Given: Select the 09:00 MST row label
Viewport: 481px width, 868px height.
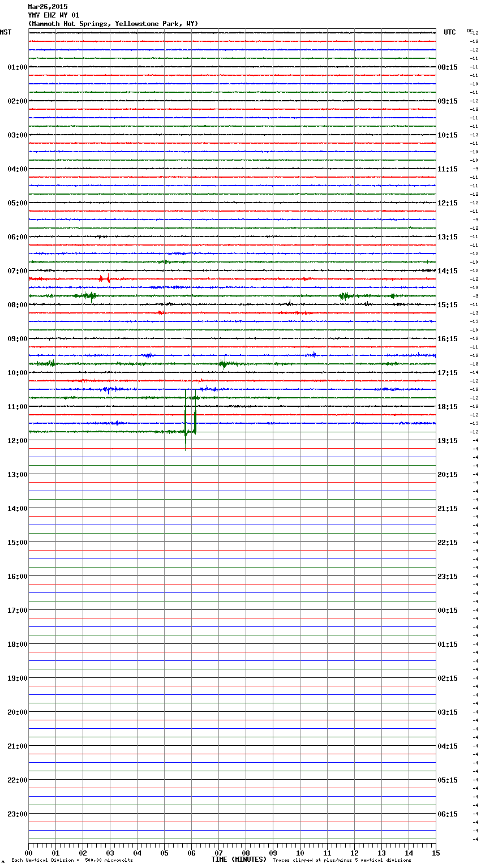Looking at the screenshot, I should (x=18, y=339).
